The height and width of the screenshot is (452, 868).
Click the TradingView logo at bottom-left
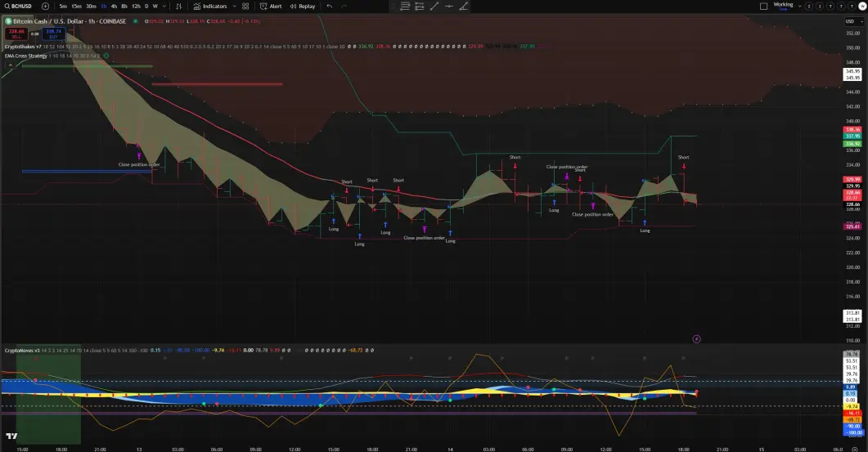click(11, 436)
